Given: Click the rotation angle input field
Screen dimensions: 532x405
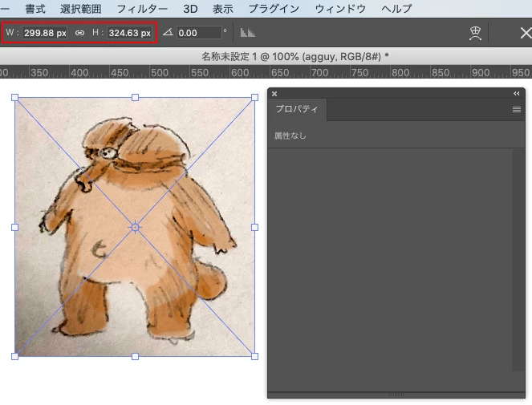Looking at the screenshot, I should coord(199,33).
